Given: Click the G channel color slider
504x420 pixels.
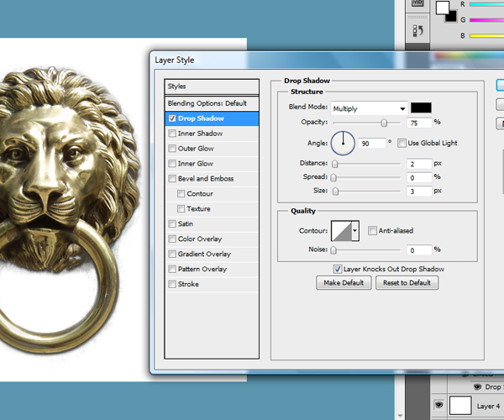Looking at the screenshot, I should point(486,20).
